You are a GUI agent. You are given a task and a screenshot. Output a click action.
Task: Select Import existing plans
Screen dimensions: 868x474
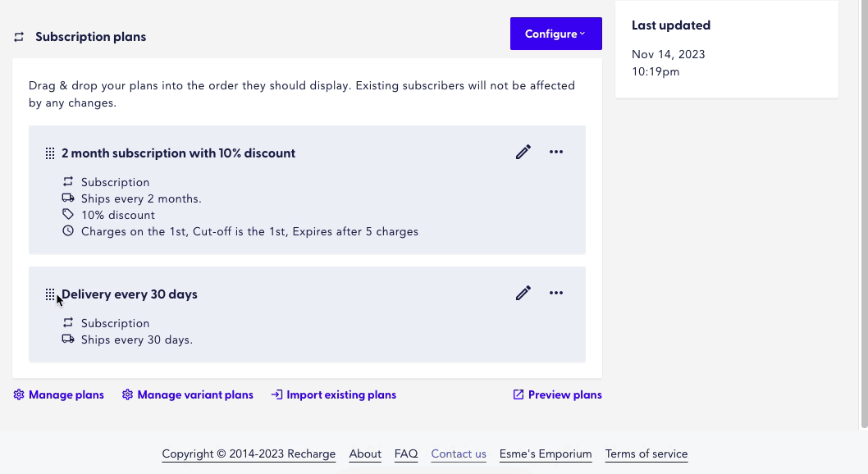(340, 394)
